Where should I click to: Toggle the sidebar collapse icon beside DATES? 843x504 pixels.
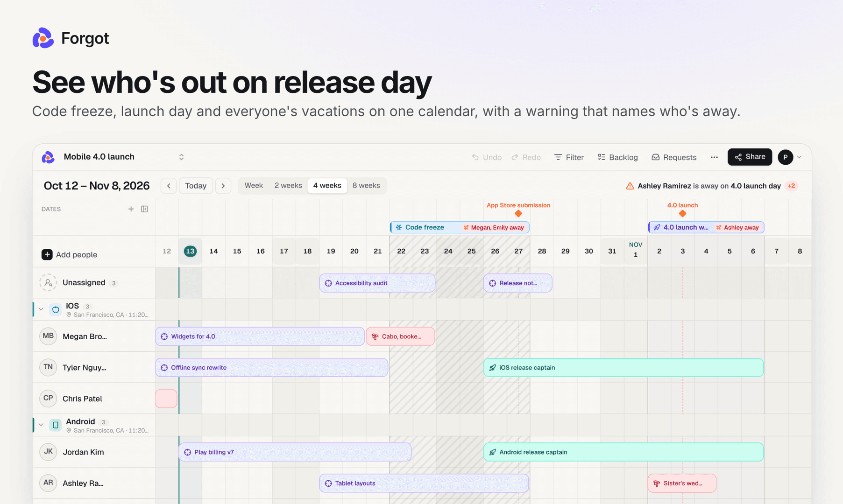(x=145, y=209)
